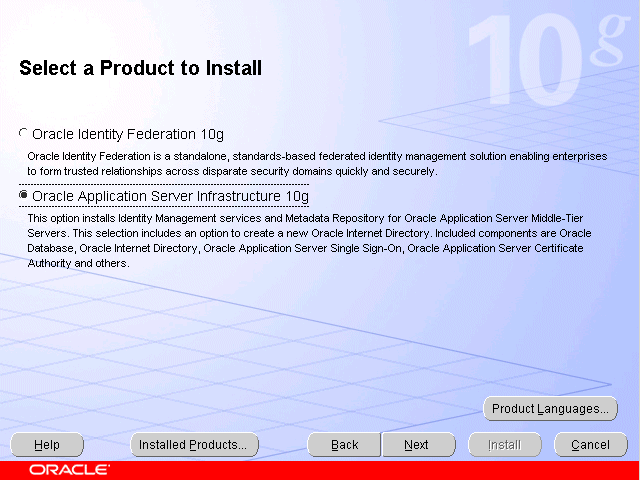View Installed Products list

point(194,444)
